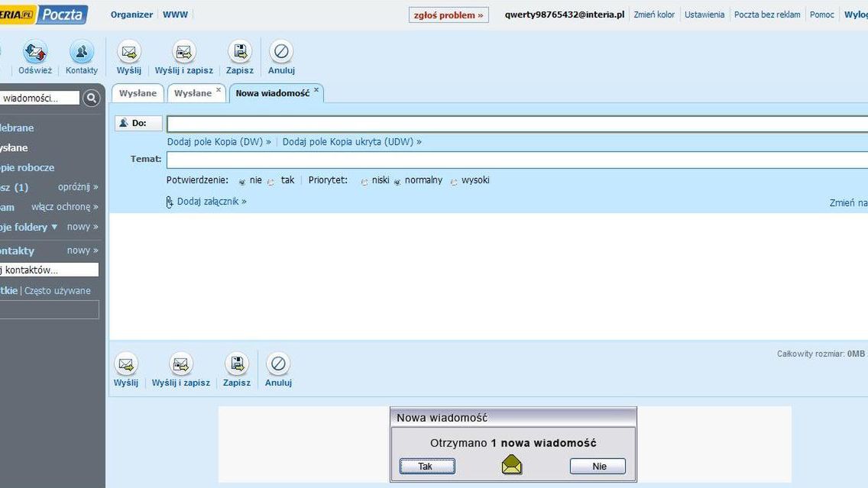Click the Temat subject input field
Screen dimensions: 868x488
click(x=517, y=160)
